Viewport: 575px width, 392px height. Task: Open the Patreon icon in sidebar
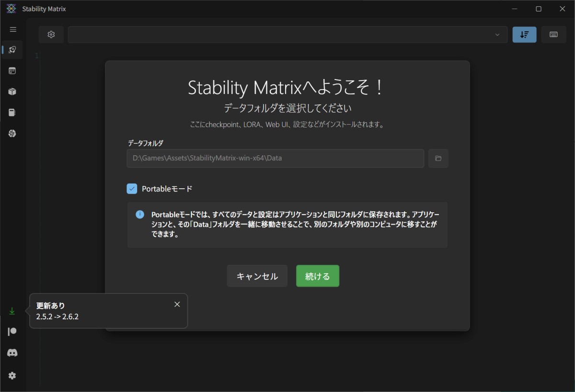(x=12, y=332)
